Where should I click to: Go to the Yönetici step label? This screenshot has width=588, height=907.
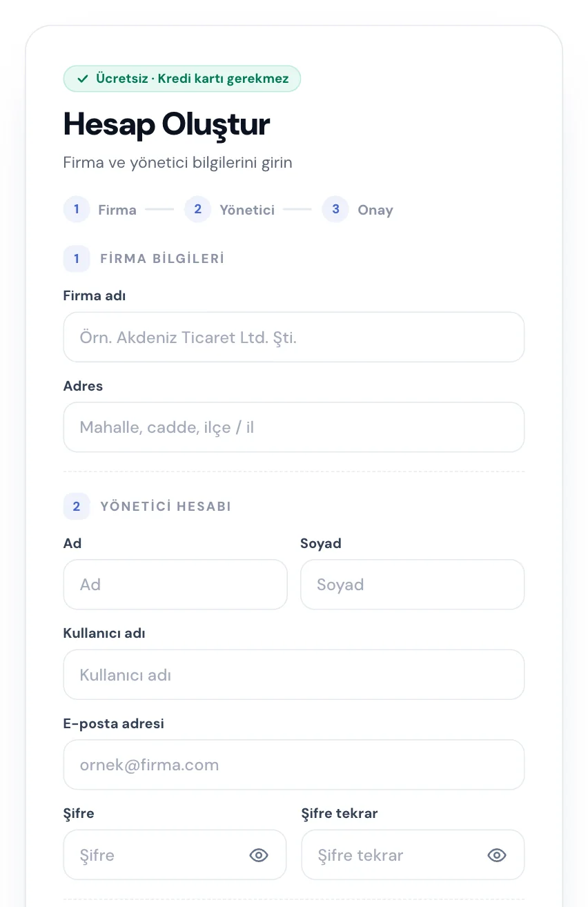[247, 210]
